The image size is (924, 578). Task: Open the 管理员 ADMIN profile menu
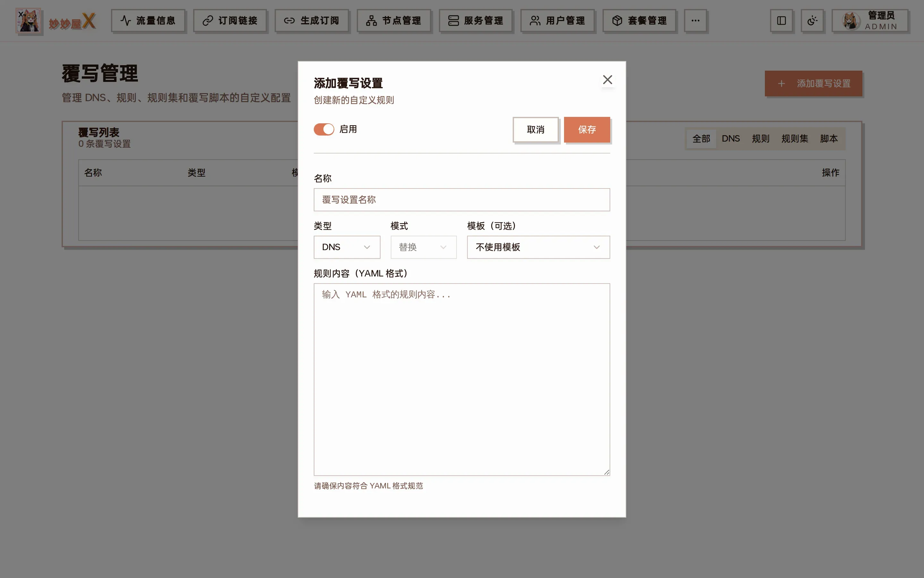tap(870, 21)
